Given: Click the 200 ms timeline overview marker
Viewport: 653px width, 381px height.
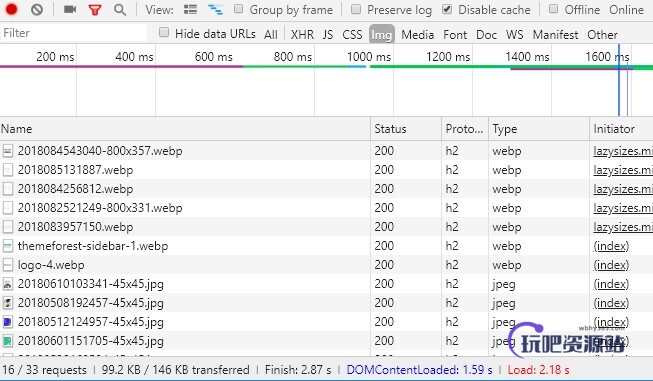Looking at the screenshot, I should coord(55,56).
